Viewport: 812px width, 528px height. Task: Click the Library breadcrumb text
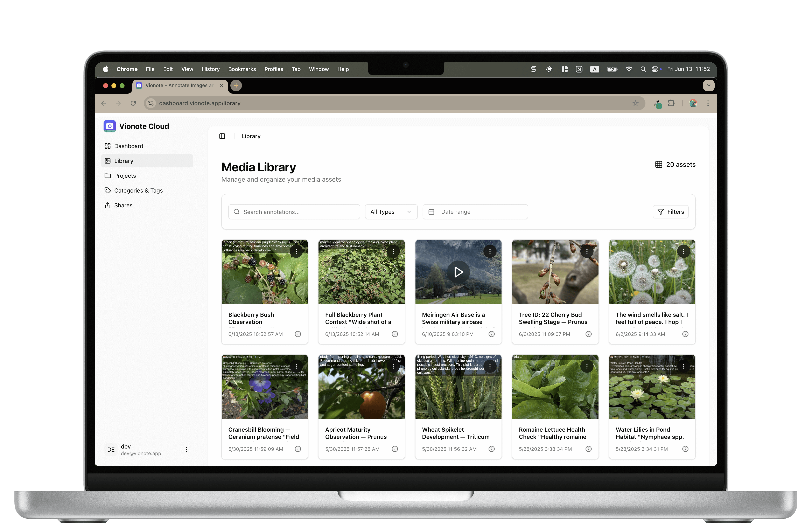(x=251, y=136)
